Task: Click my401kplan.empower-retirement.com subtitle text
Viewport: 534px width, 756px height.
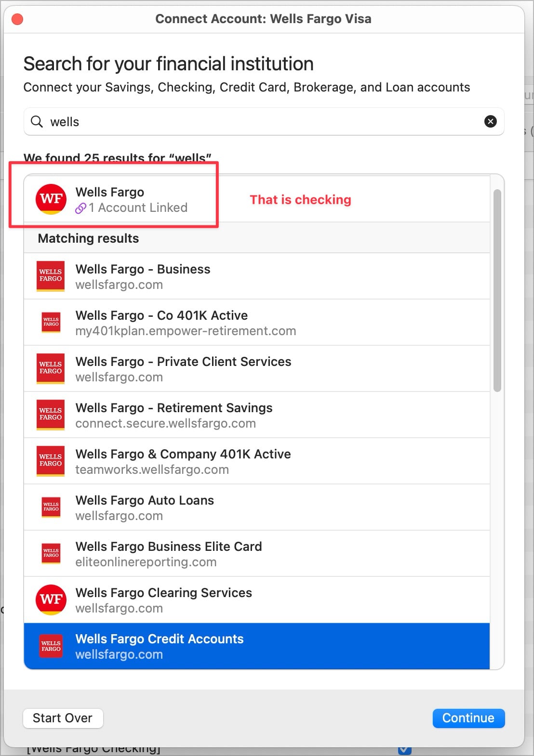Action: tap(186, 331)
